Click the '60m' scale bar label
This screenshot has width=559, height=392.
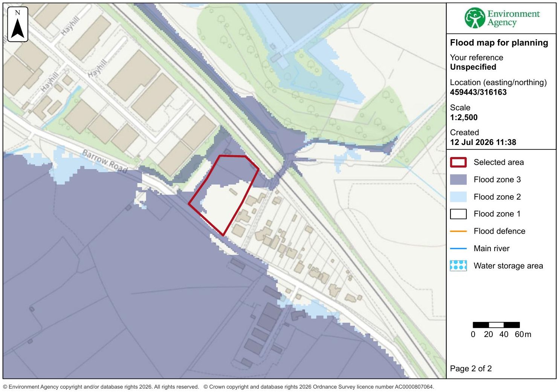[x=523, y=334]
